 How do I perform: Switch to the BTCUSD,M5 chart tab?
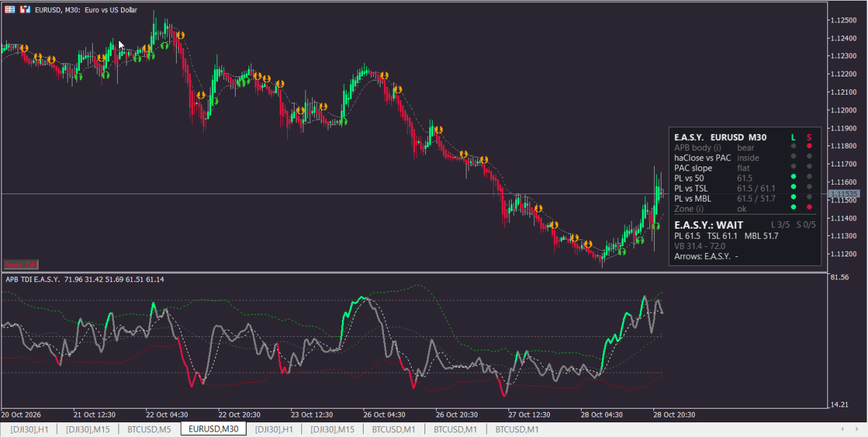coord(150,429)
